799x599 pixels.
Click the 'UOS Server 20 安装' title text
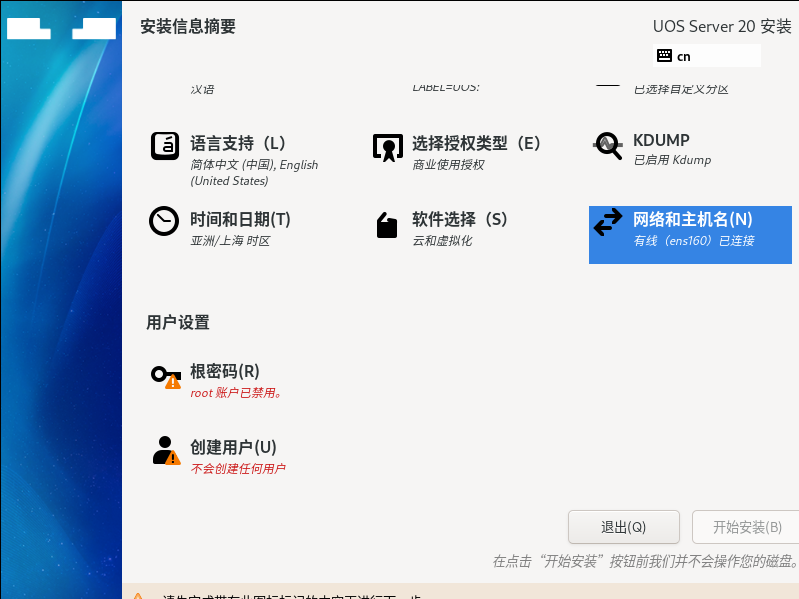click(x=722, y=26)
